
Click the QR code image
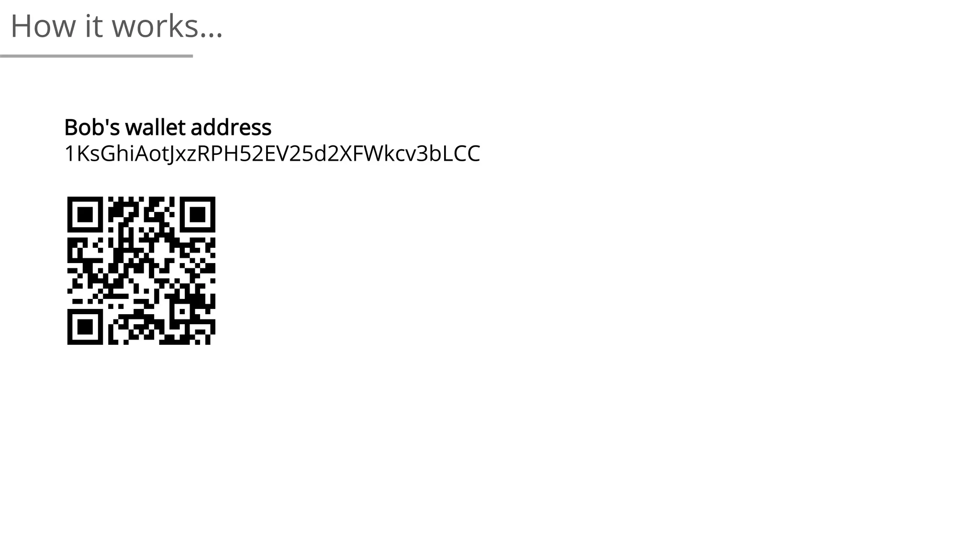point(141,270)
